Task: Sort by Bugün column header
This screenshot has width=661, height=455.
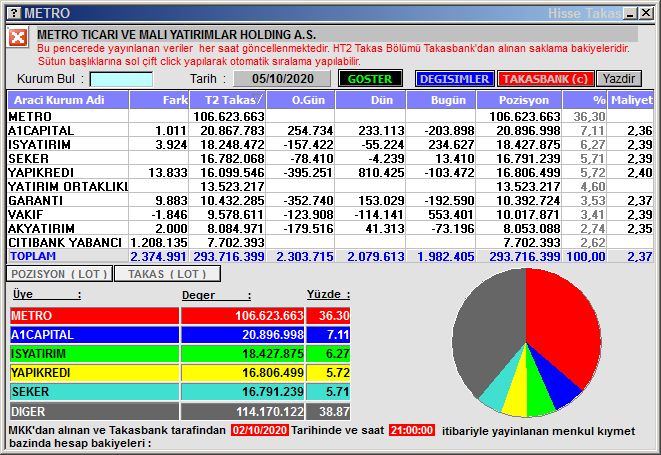Action: [441, 100]
